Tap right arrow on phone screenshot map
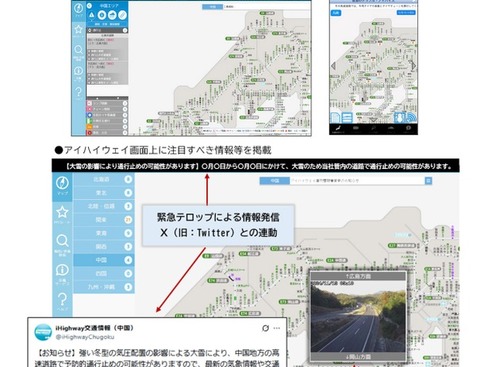 coord(414,65)
